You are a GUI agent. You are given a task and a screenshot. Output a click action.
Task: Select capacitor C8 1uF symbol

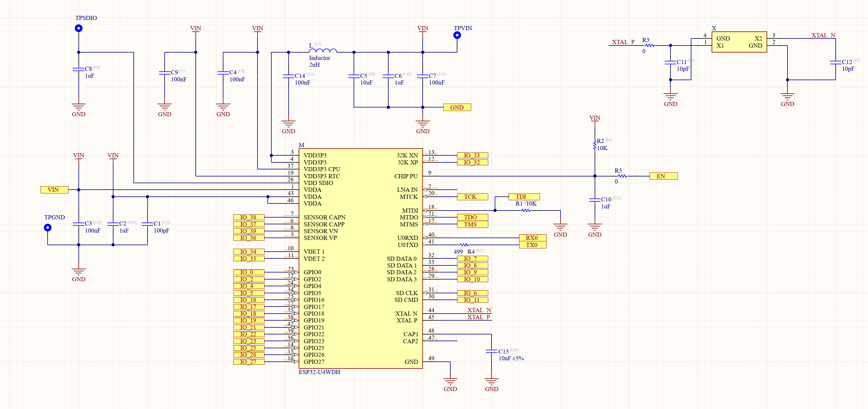[78, 69]
